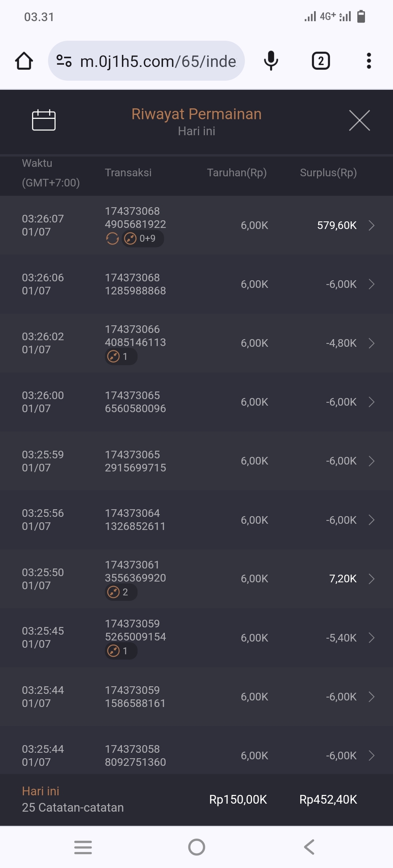The image size is (393, 868).
Task: Open the browser three-dot menu
Action: pos(369,61)
